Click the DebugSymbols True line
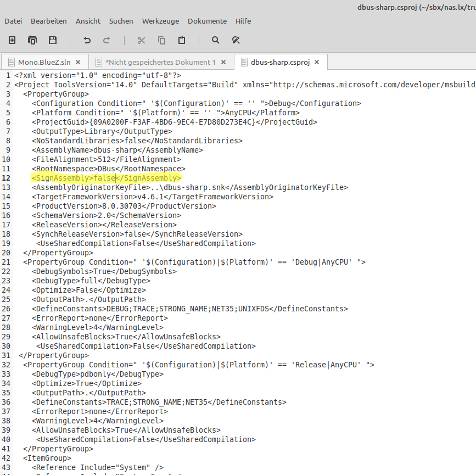This screenshot has height=475, width=476. click(104, 271)
